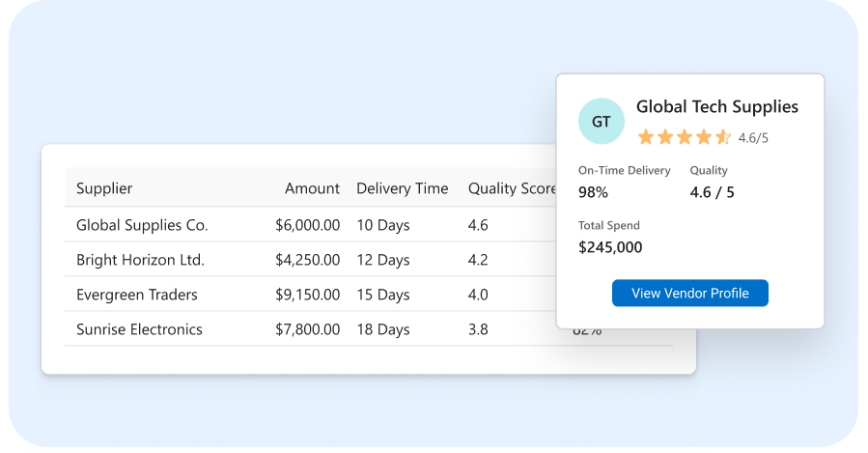Click the View Vendor Profile button
The image size is (868, 453).
(689, 293)
